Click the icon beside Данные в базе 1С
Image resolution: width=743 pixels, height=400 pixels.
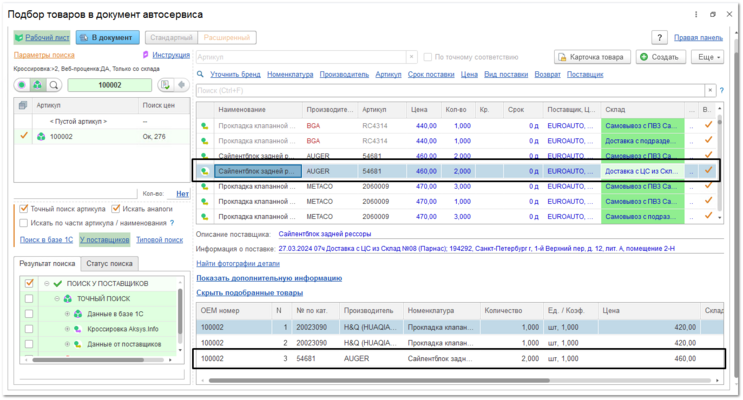pos(78,314)
